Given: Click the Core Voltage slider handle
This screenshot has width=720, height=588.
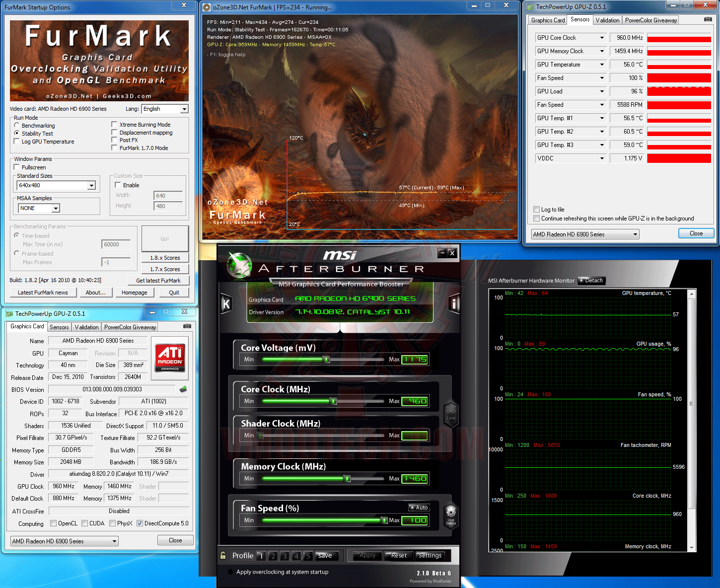Looking at the screenshot, I should [x=326, y=359].
